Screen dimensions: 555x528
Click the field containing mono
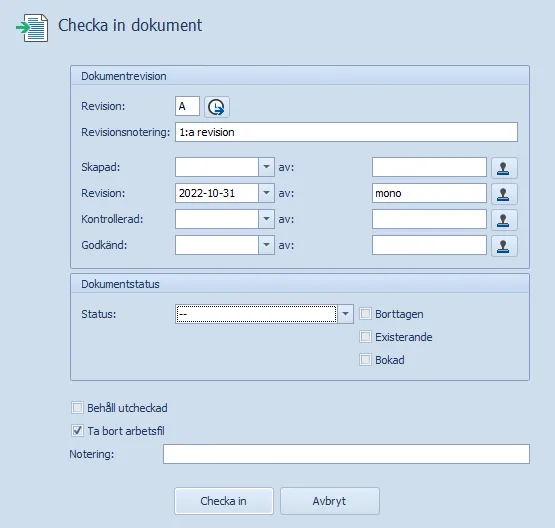pyautogui.click(x=429, y=193)
